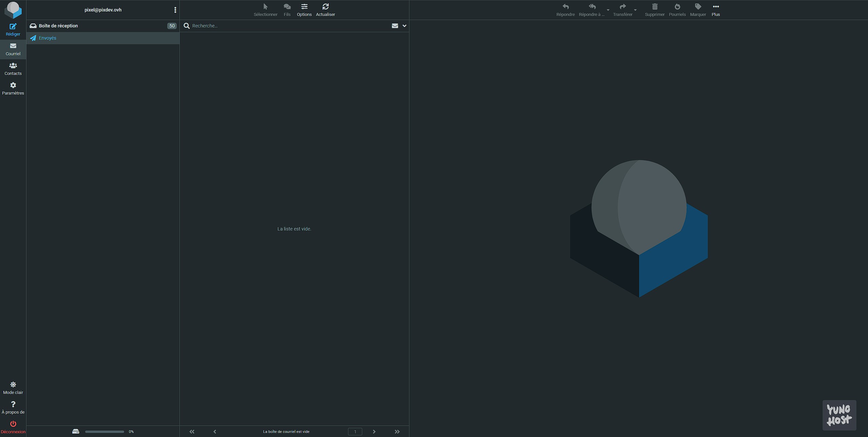Click the storage quota progress bar
The width and height of the screenshot is (868, 437).
pyautogui.click(x=104, y=432)
